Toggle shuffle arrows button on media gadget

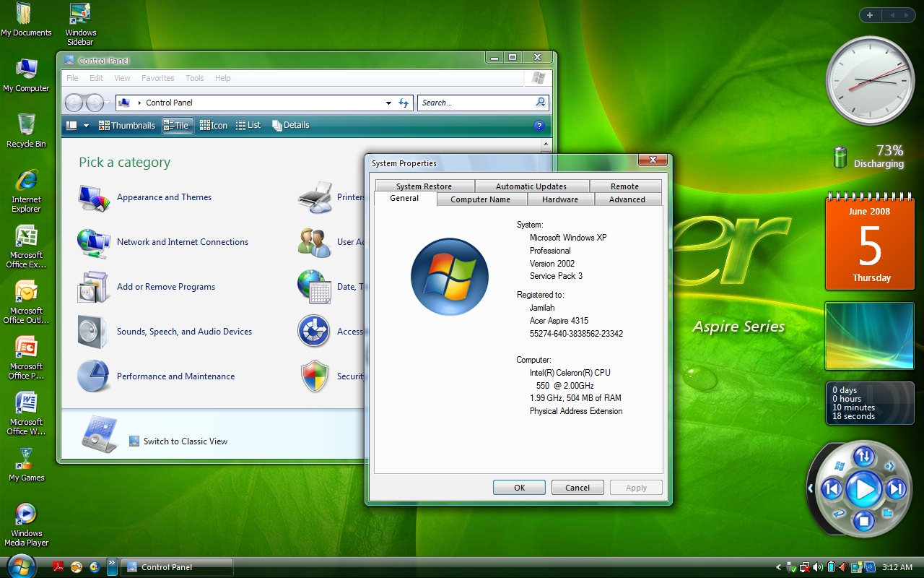click(864, 457)
